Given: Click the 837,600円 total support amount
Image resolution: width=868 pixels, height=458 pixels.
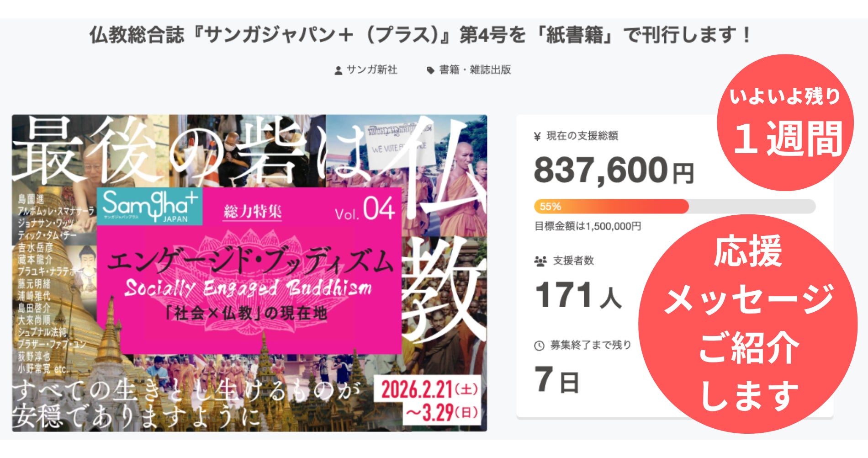Looking at the screenshot, I should [x=613, y=170].
